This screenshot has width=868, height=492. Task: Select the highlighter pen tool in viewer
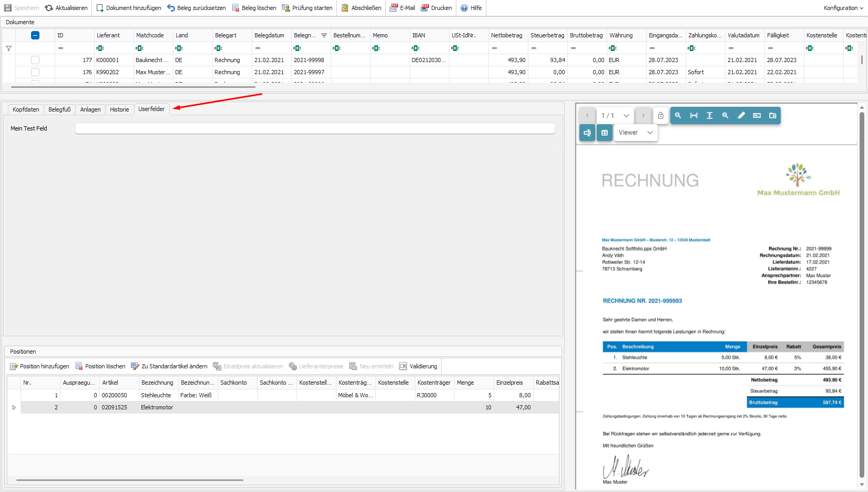tap(741, 116)
